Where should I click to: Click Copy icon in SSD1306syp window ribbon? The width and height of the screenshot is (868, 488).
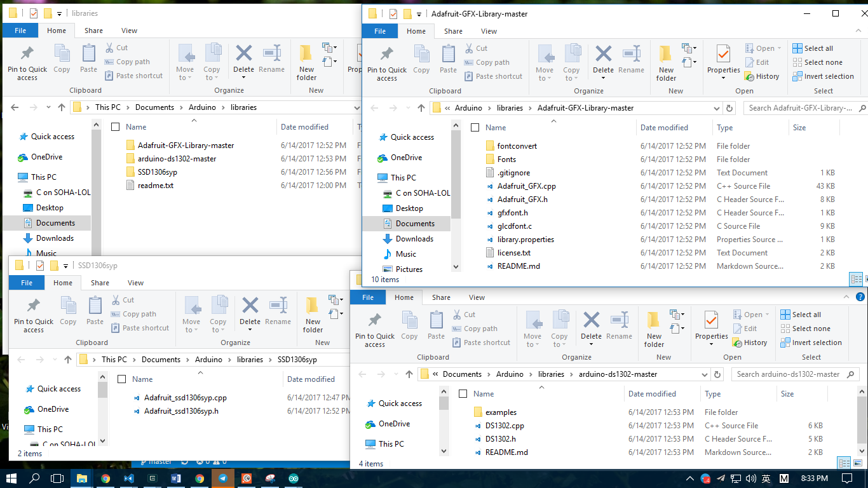68,311
